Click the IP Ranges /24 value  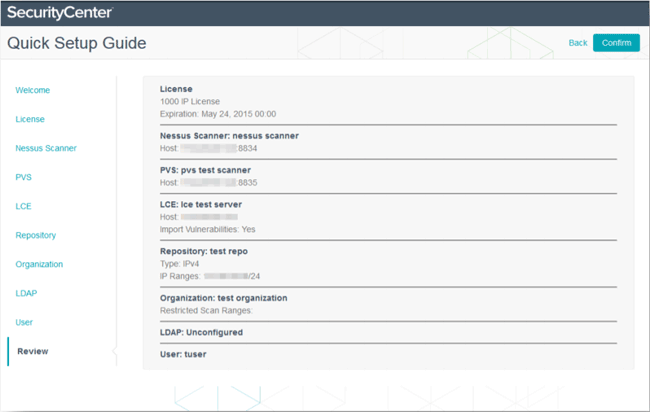tap(232, 276)
